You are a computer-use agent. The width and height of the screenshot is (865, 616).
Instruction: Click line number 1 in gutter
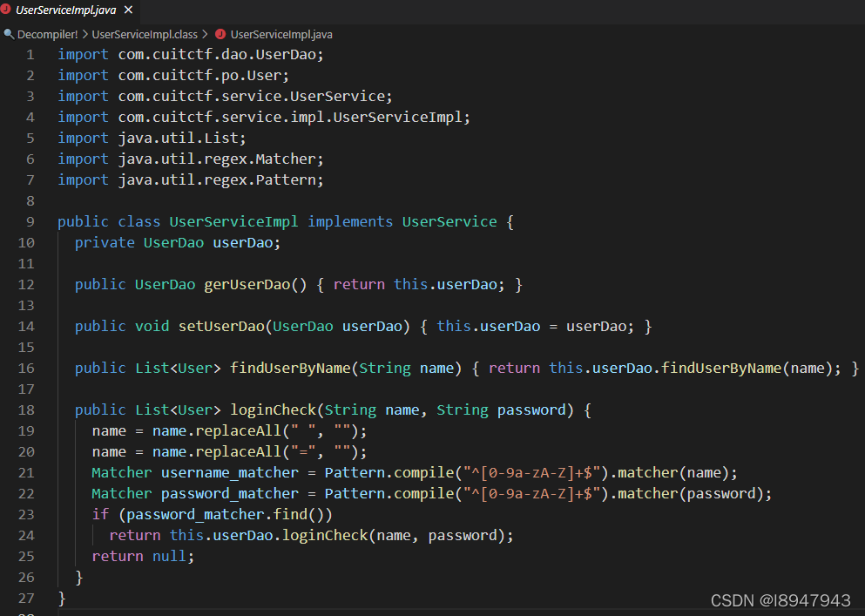(x=30, y=55)
